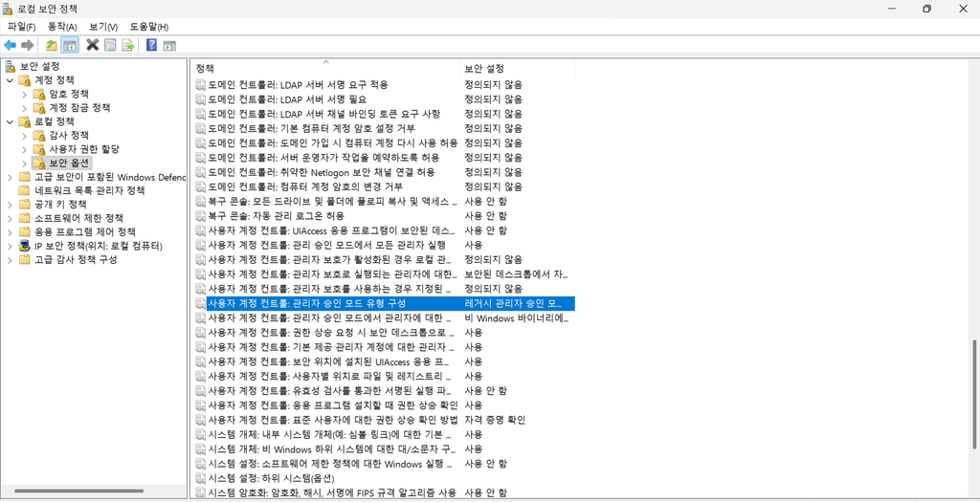
Task: Expand the 소프트웨어 제한 정책 node
Action: click(x=10, y=218)
